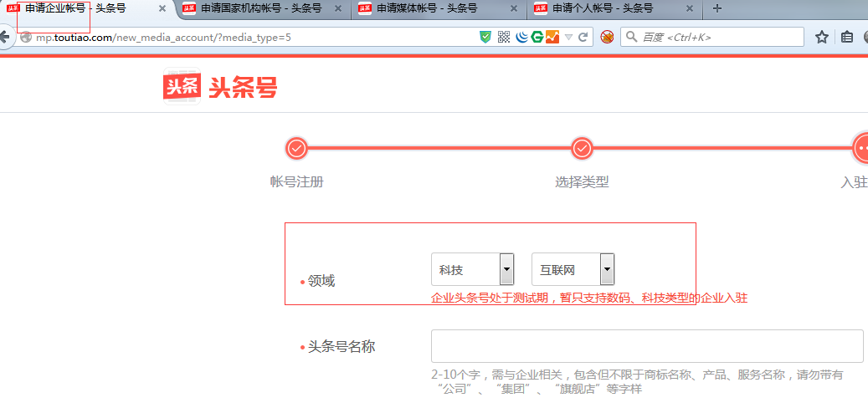Click the orange analytics chart icon
This screenshot has height=408, width=868.
[x=552, y=37]
